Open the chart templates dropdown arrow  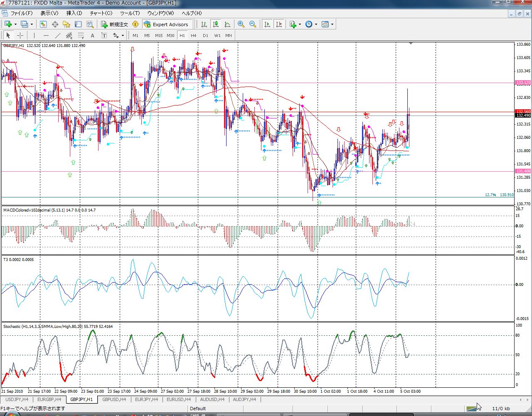tap(332, 25)
